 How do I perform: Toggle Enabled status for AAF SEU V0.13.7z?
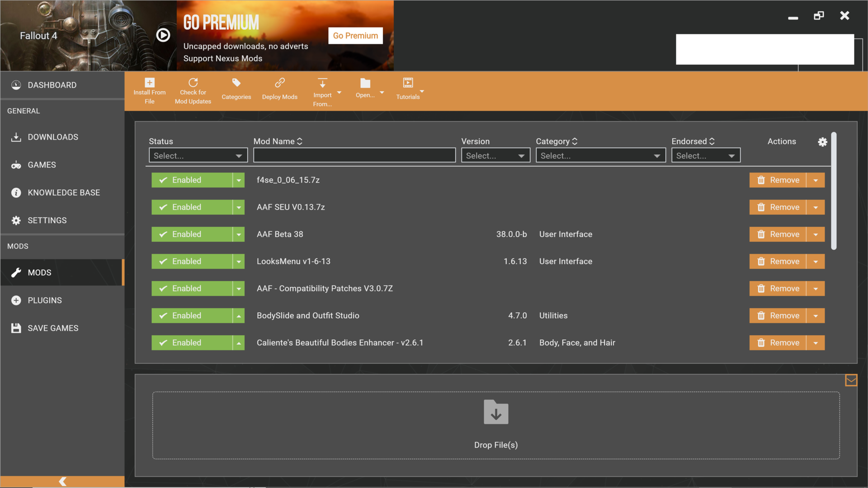click(192, 207)
